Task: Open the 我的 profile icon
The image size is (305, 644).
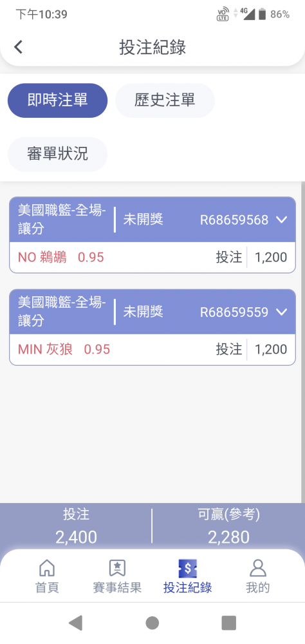Action: pyautogui.click(x=258, y=568)
